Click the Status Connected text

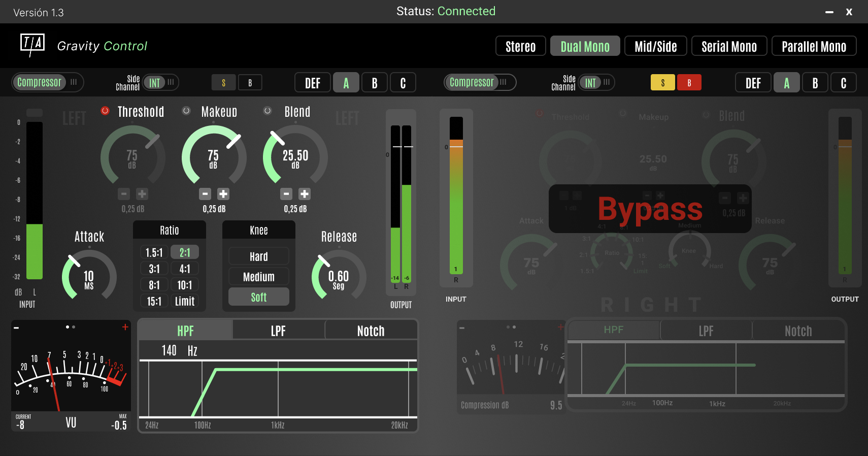446,11
